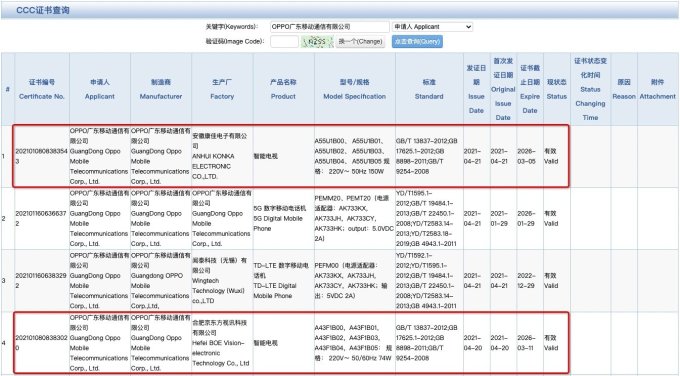This screenshot has height=376, width=680.
Task: Click the 发证日期 Issue Date column header
Action: pos(476,89)
